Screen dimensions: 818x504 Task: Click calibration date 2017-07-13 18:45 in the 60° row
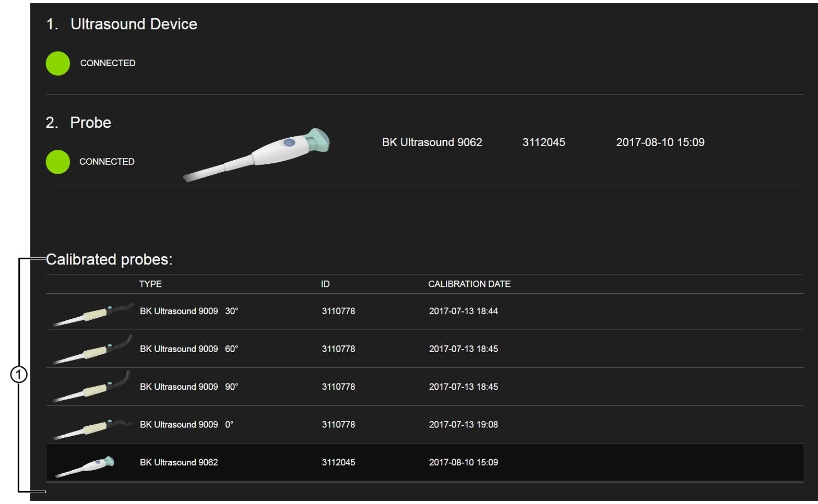pyautogui.click(x=464, y=349)
